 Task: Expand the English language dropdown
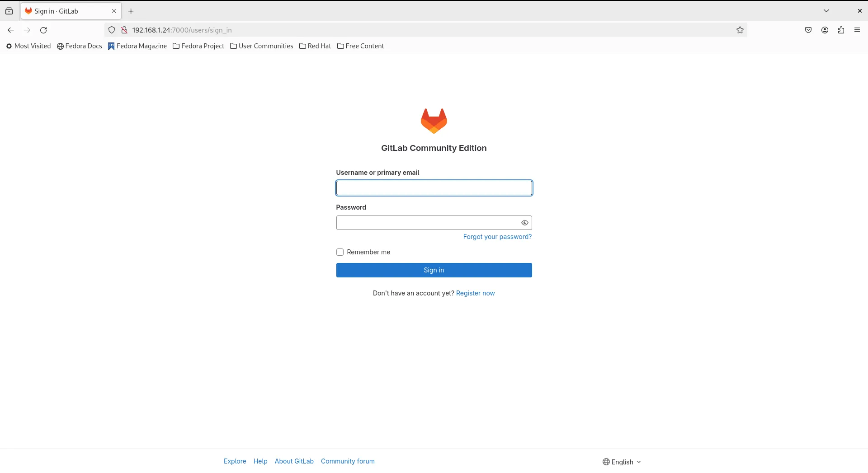tap(622, 462)
